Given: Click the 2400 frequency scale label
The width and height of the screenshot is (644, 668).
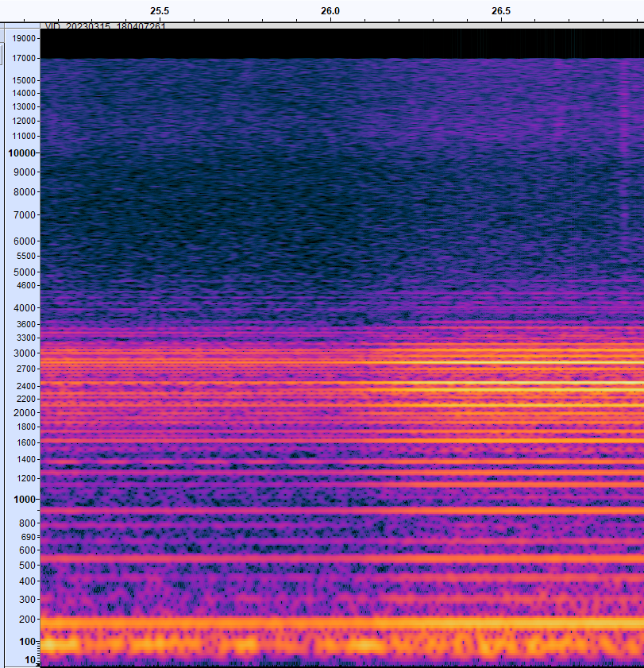Looking at the screenshot, I should pyautogui.click(x=26, y=386).
